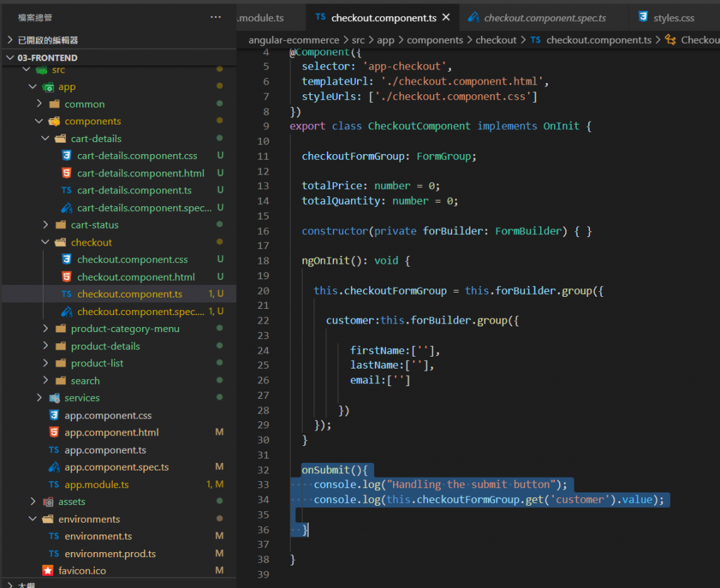This screenshot has width=720, height=588.
Task: Switch to the styles.css tab
Action: (674, 18)
